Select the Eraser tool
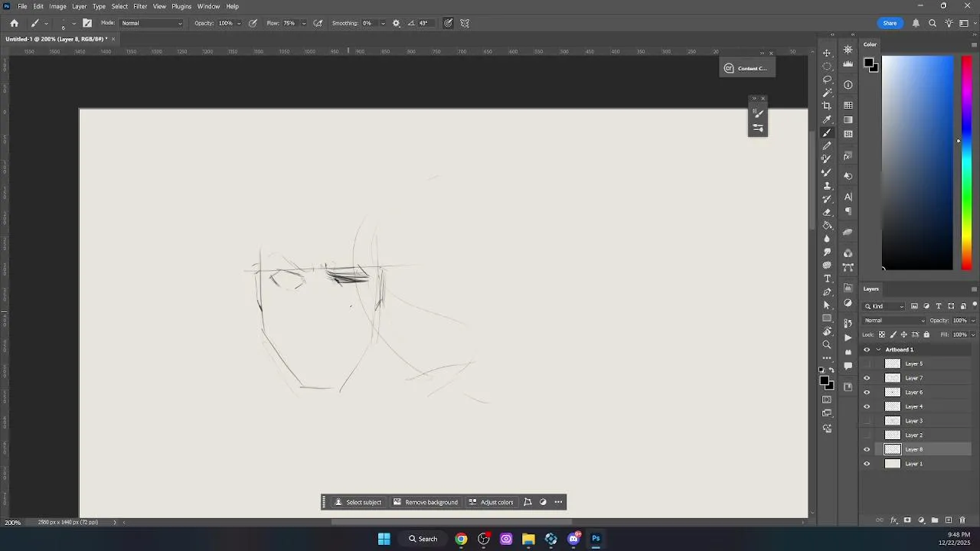 pyautogui.click(x=827, y=212)
